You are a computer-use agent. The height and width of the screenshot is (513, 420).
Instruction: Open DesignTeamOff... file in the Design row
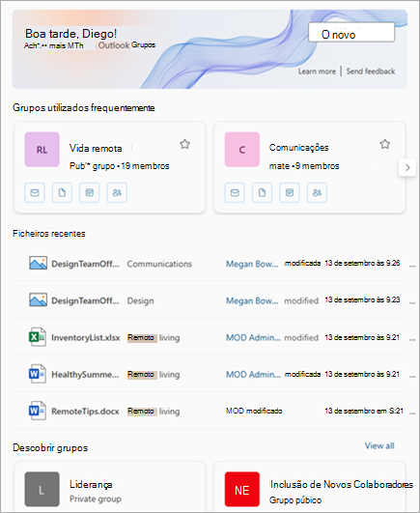pos(85,301)
